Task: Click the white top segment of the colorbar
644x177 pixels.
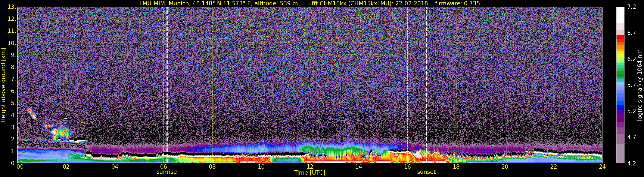Action: pos(620,15)
